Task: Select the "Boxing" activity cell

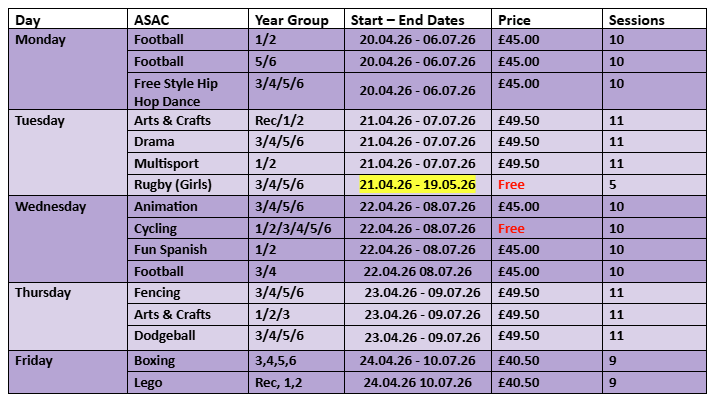Action: click(x=155, y=360)
